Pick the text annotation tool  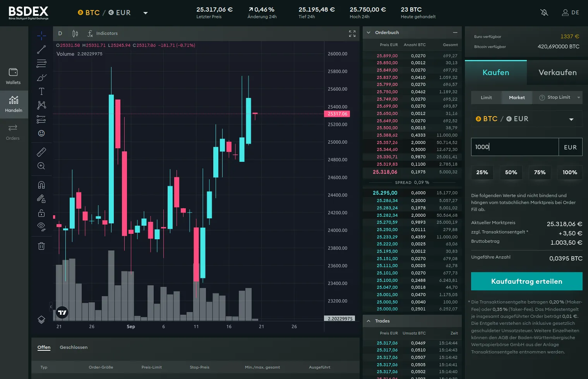click(x=41, y=91)
